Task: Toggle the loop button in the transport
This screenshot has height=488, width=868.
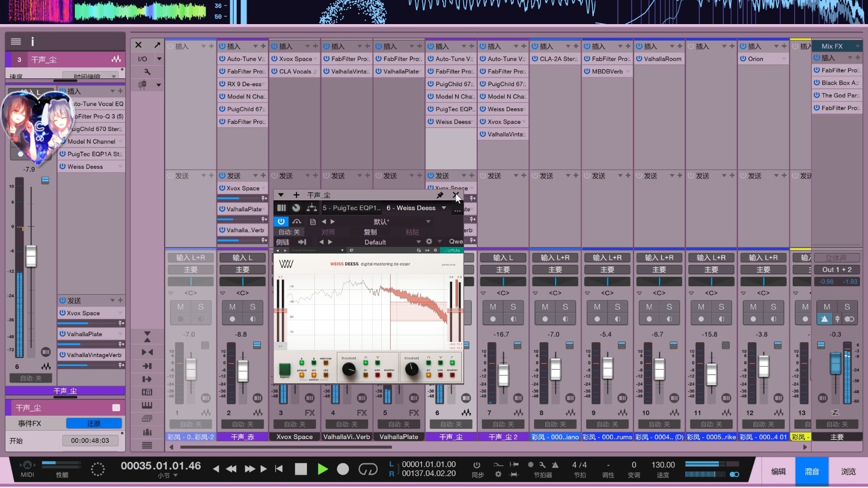Action: point(368,469)
